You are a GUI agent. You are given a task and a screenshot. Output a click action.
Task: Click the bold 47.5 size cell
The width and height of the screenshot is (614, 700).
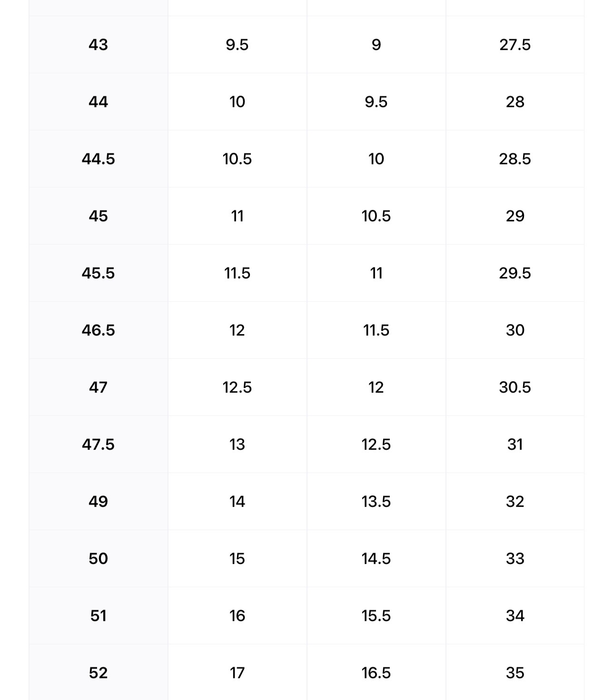(x=98, y=444)
